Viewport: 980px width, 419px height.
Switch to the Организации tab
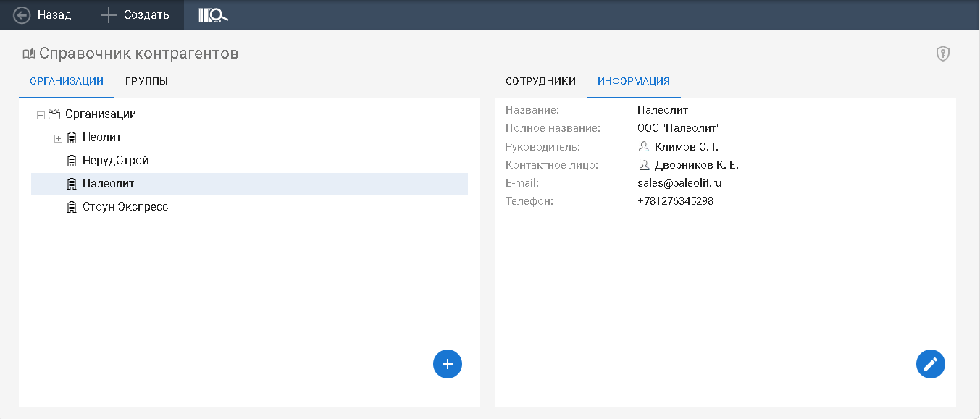(67, 81)
